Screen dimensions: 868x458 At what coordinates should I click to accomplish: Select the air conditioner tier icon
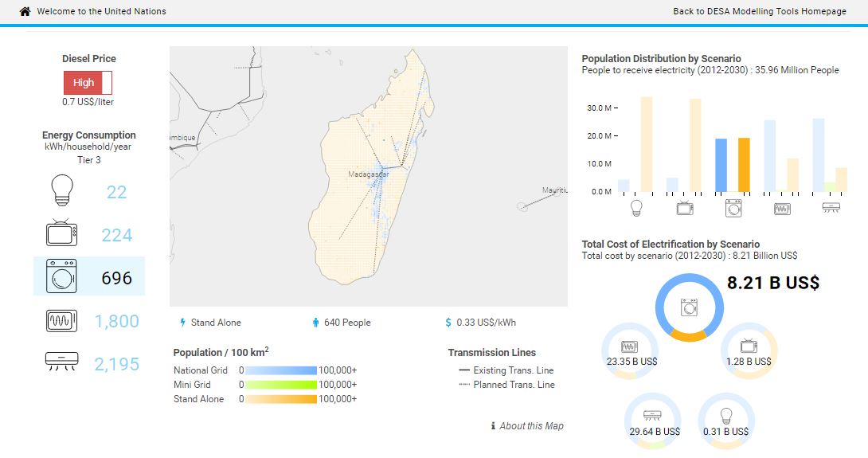(x=61, y=363)
